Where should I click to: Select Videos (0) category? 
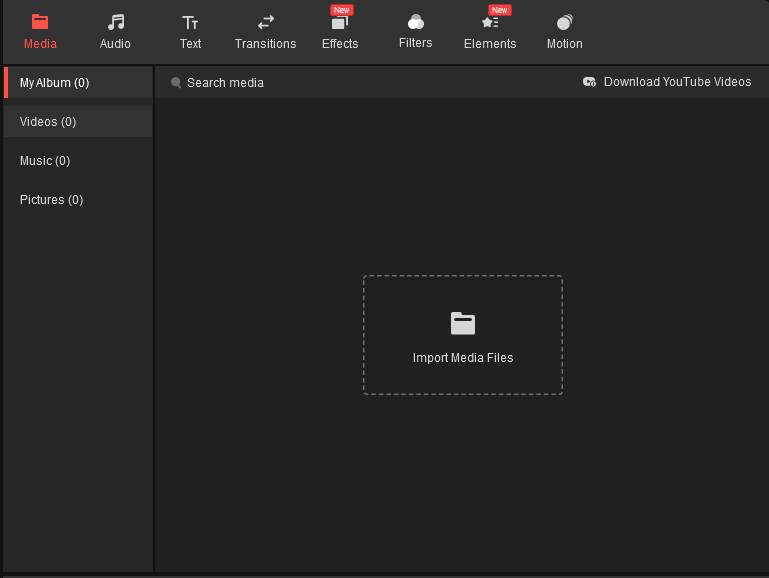(x=78, y=122)
